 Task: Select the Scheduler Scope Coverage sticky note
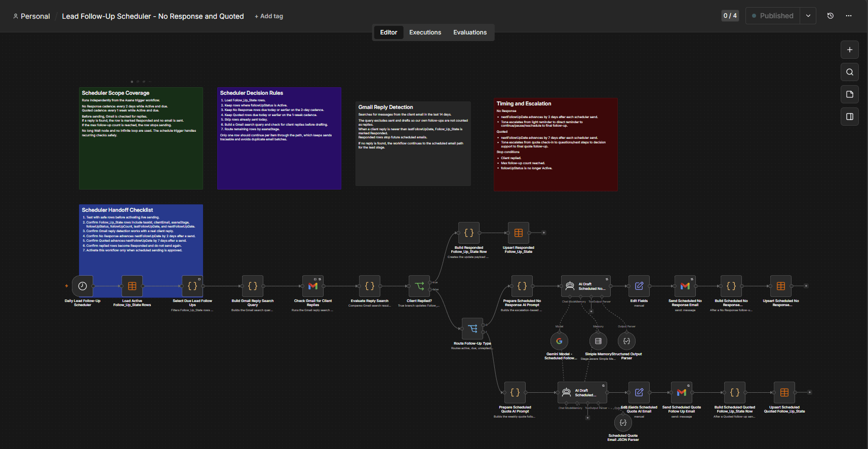tap(141, 138)
